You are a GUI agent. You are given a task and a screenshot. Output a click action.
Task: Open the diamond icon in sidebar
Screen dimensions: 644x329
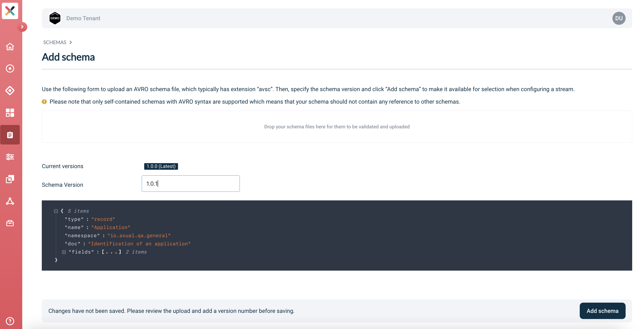10,91
